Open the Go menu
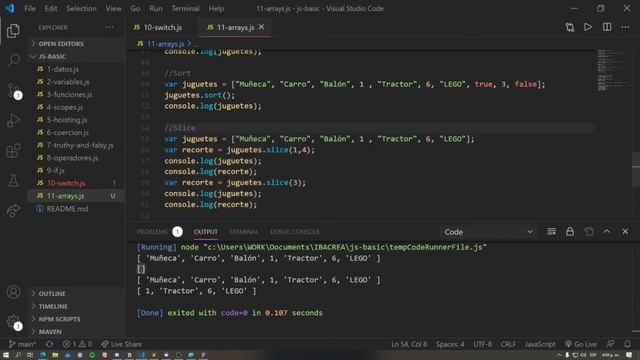This screenshot has height=360, width=640. [x=135, y=8]
